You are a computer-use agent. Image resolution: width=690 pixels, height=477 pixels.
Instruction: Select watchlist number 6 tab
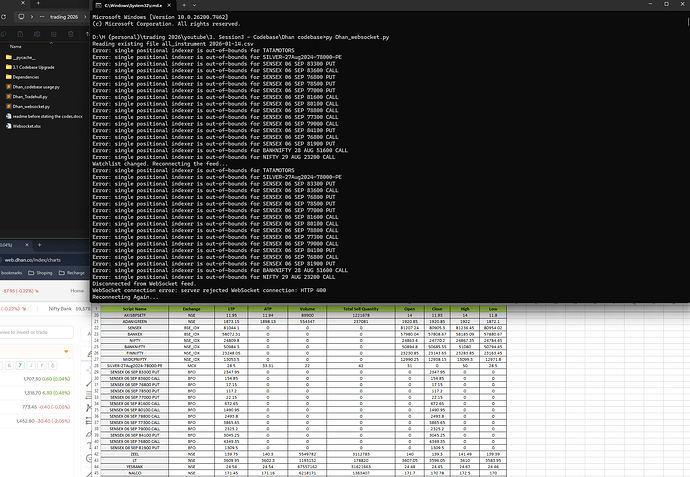pos(9,366)
